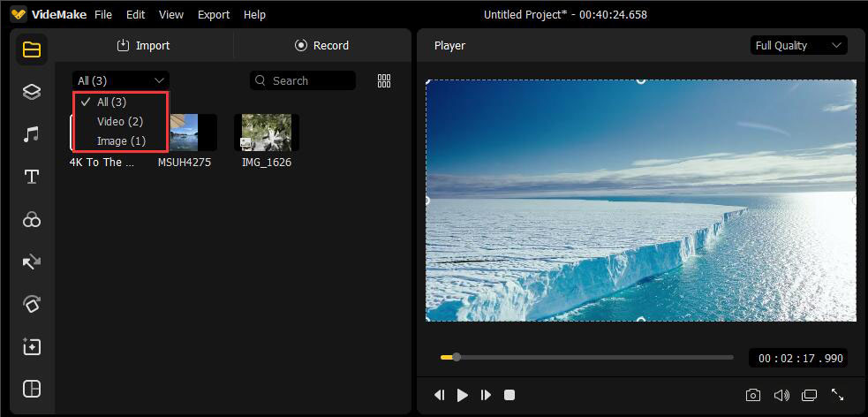
Task: Click the "IMG_1626" file name label
Action: 267,163
